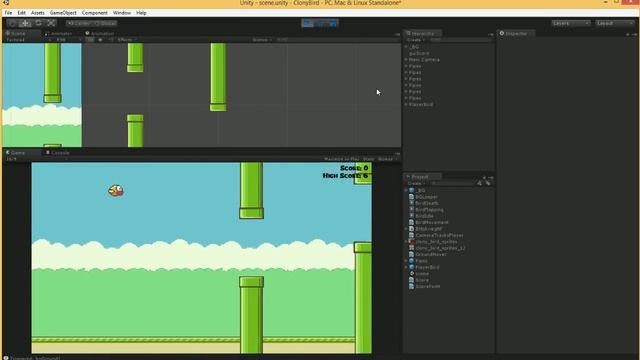Open the Assets menu
The image size is (640, 360).
click(x=38, y=13)
